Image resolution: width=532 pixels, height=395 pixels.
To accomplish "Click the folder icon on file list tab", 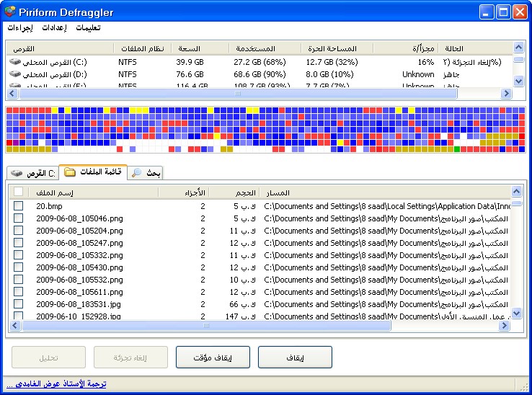I will point(69,172).
